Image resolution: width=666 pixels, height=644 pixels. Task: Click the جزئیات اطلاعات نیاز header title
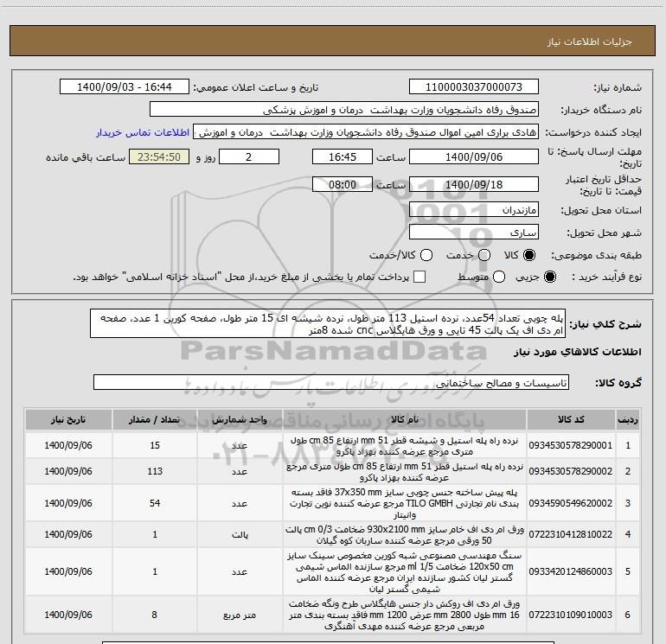[590, 41]
